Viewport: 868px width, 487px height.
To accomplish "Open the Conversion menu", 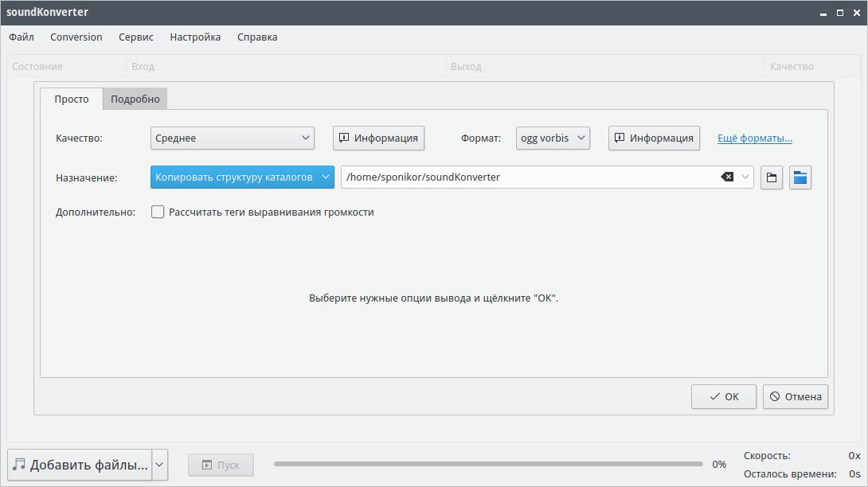I will (x=76, y=37).
